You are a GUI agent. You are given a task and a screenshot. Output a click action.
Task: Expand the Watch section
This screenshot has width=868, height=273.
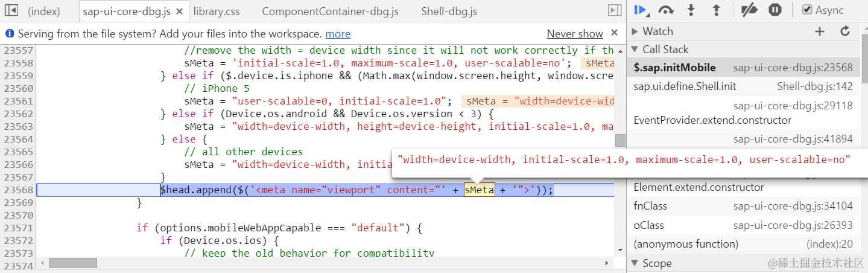click(634, 31)
